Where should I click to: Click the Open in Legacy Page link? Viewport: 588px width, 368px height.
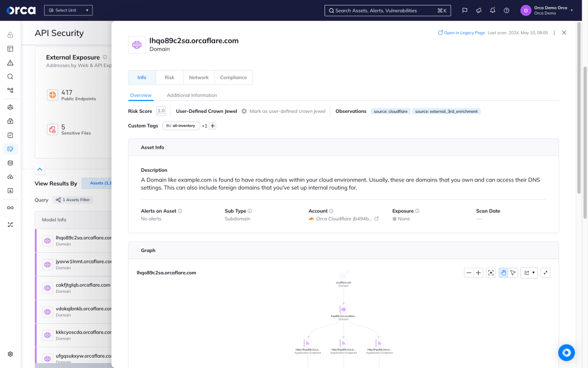[x=461, y=33]
